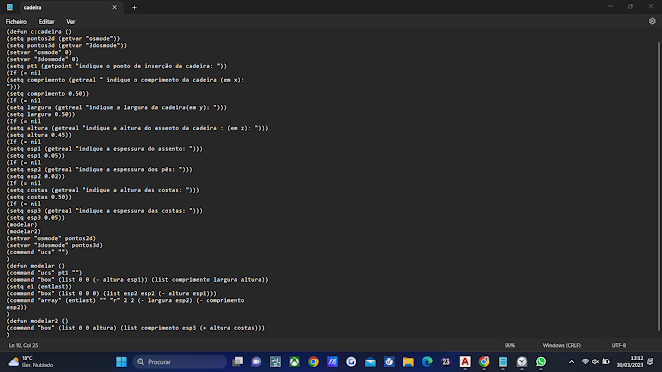The height and width of the screenshot is (372, 662).
Task: Click the text '(setq costas 0.50))'
Action: 39,197
